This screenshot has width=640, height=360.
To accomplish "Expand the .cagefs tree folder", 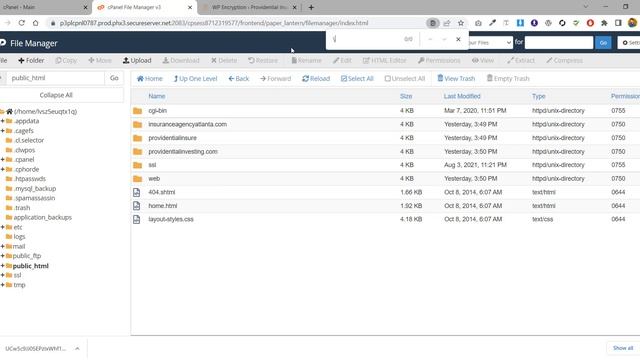I will 2,131.
